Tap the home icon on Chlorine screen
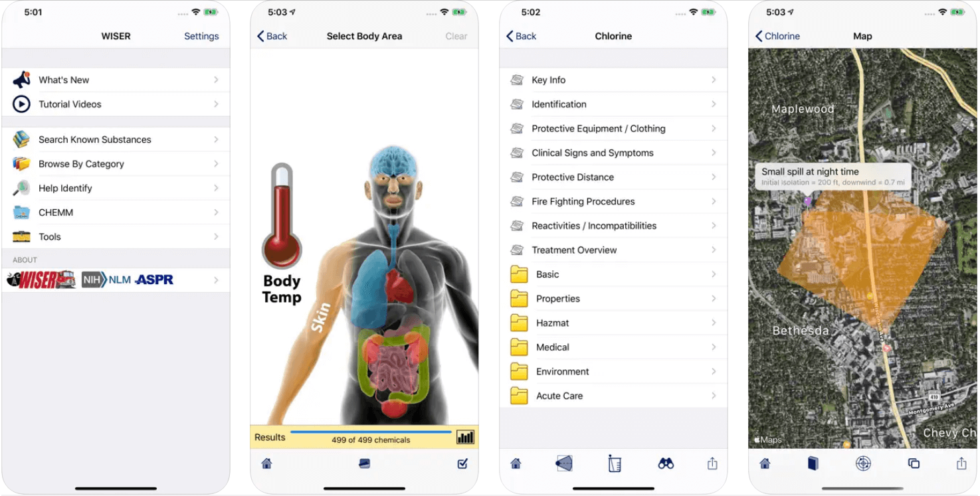 (516, 463)
